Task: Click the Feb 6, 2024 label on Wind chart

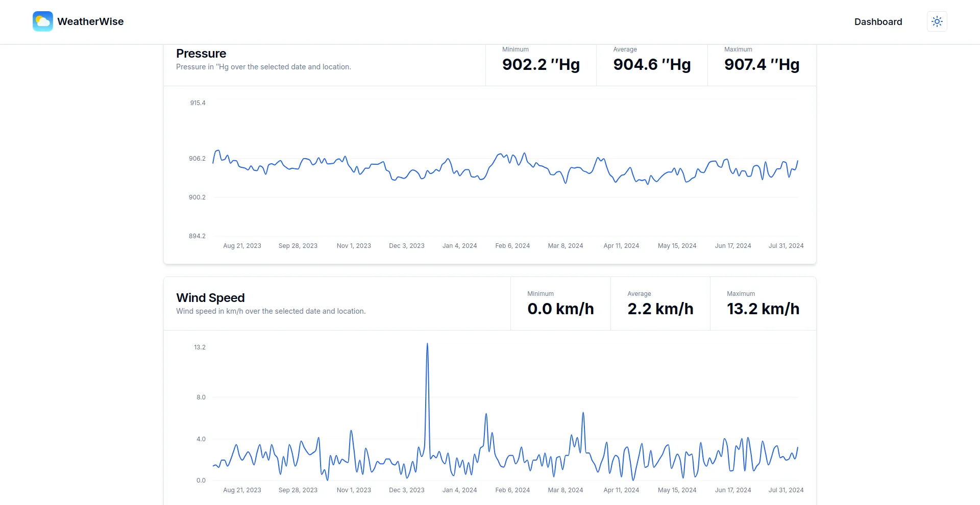Action: point(512,490)
